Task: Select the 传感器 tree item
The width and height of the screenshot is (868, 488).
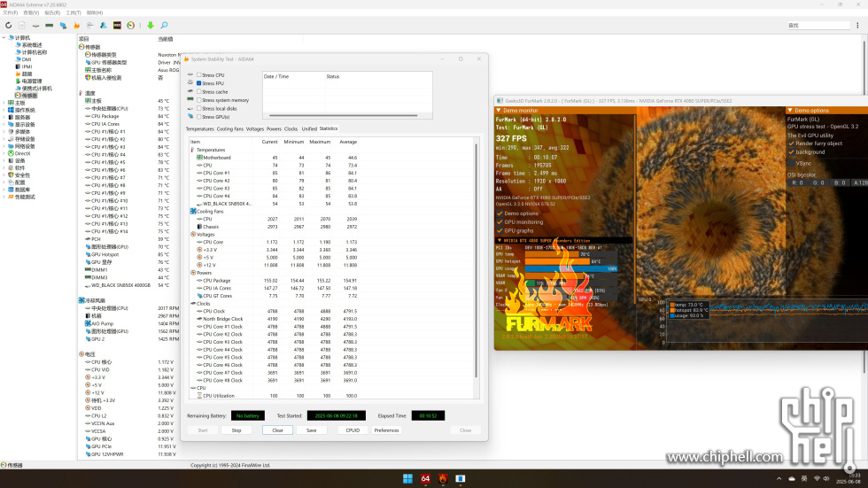Action: (26, 96)
